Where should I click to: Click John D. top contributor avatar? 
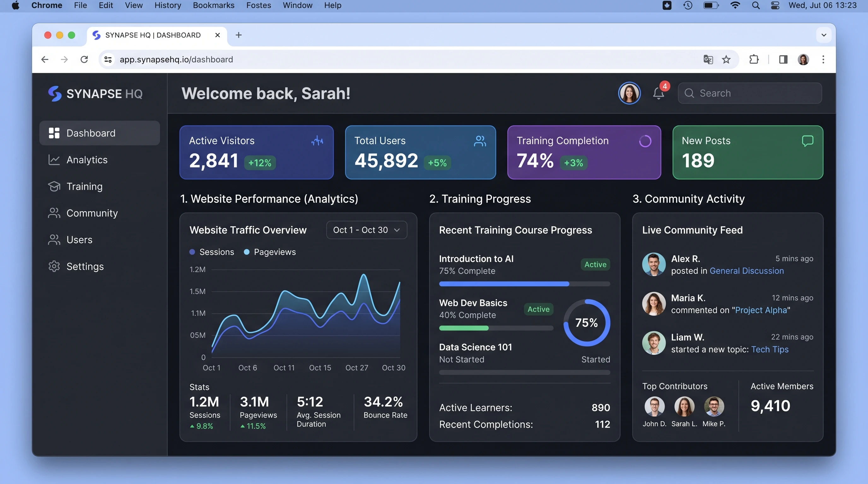(654, 406)
